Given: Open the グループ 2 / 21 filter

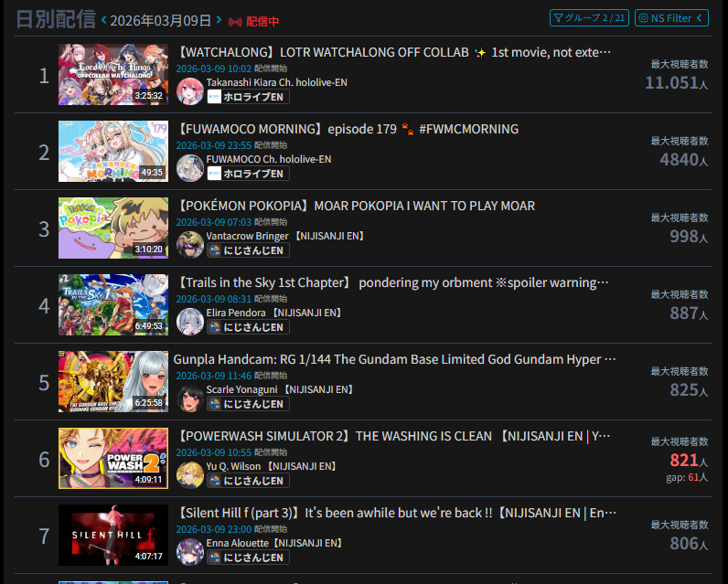Looking at the screenshot, I should pyautogui.click(x=589, y=18).
